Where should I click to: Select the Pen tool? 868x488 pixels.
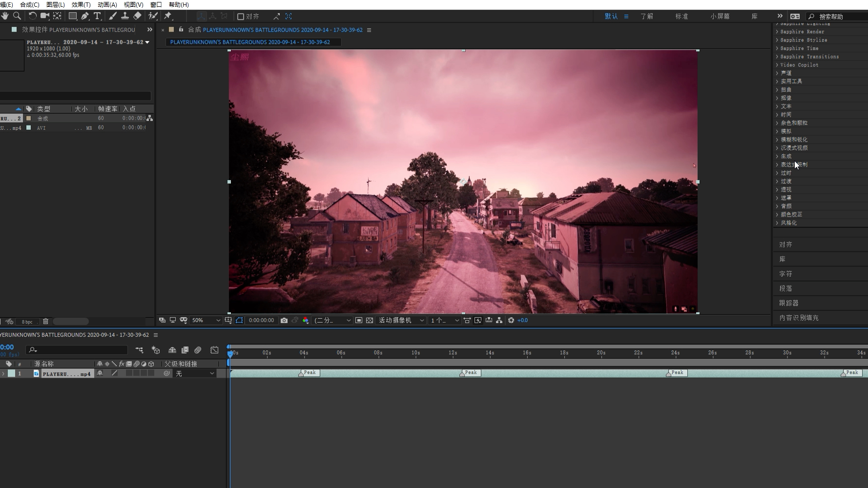(85, 16)
